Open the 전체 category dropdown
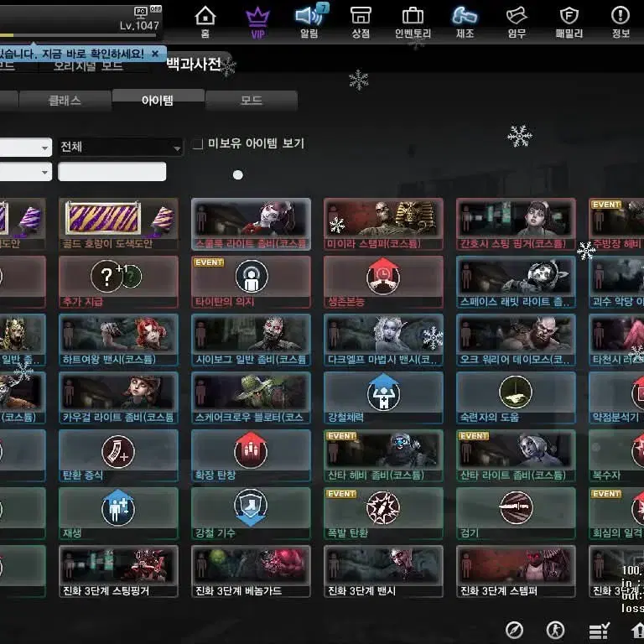644x644 pixels. pyautogui.click(x=121, y=147)
